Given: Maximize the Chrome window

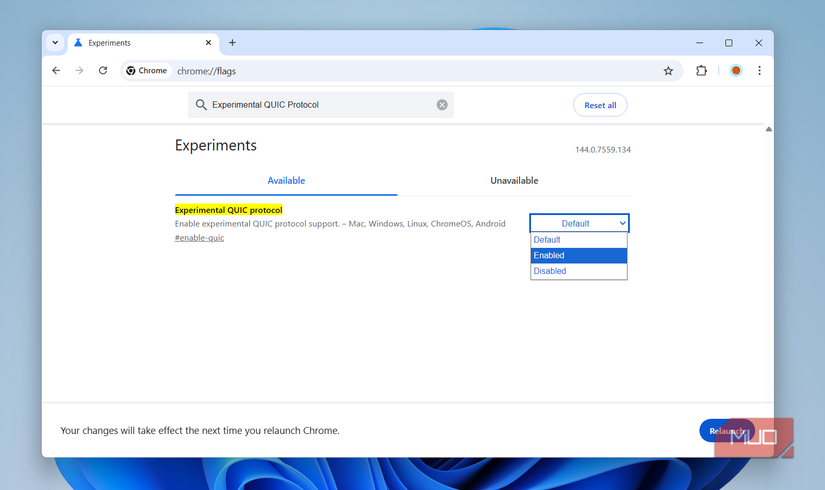Looking at the screenshot, I should 729,43.
